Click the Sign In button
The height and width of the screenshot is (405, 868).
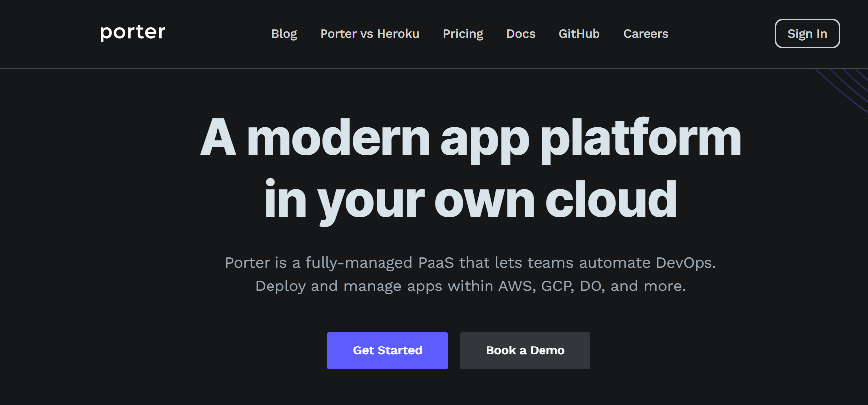807,33
